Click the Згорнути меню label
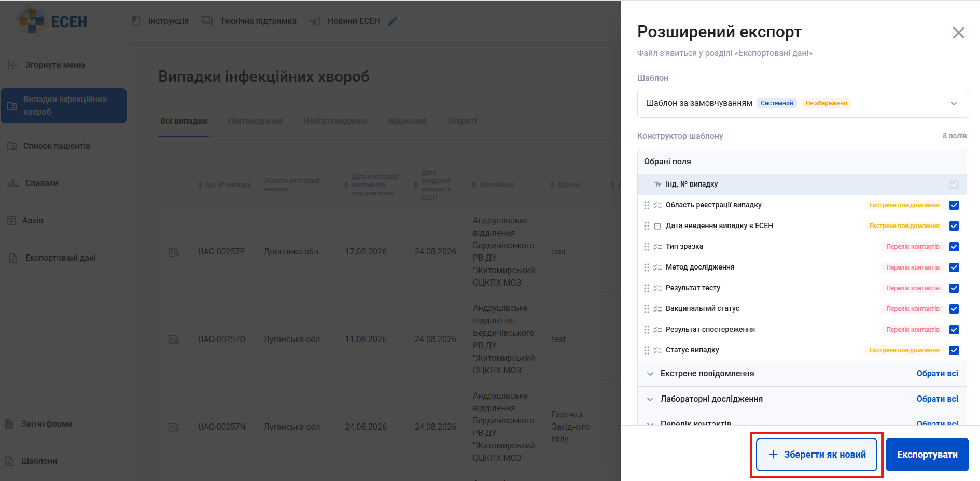The height and width of the screenshot is (481, 980). click(x=55, y=65)
